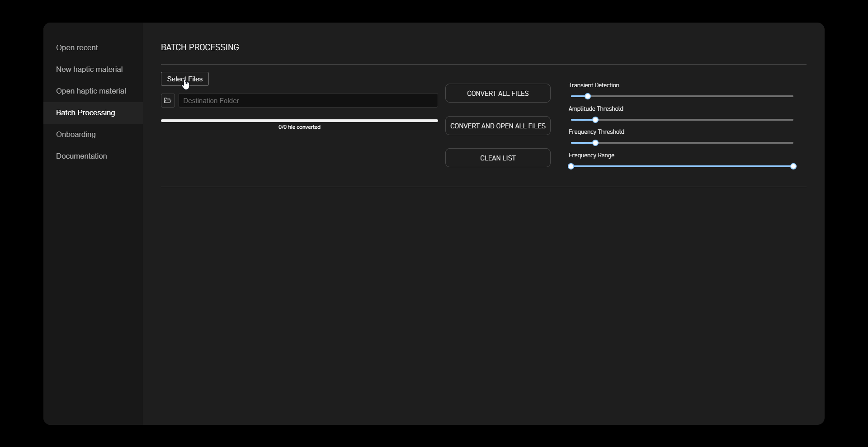The height and width of the screenshot is (447, 868).
Task: Click the Frequency Range right handle
Action: (794, 166)
